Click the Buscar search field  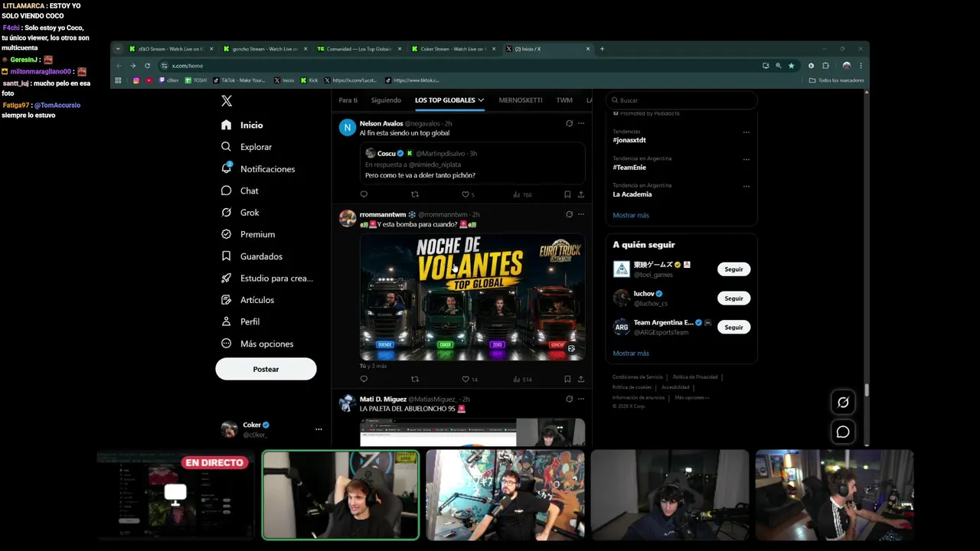pyautogui.click(x=681, y=100)
